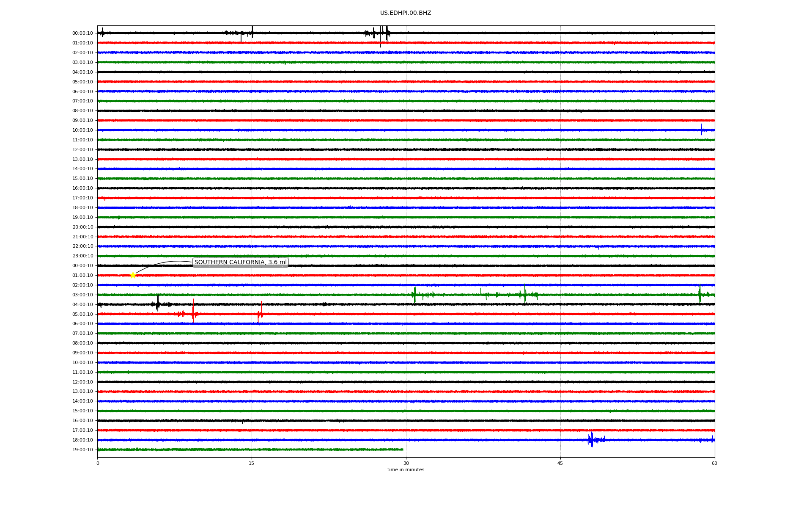This screenshot has height=508, width=812.
Task: Click the 23:00:10 row time label
Action: tap(82, 256)
